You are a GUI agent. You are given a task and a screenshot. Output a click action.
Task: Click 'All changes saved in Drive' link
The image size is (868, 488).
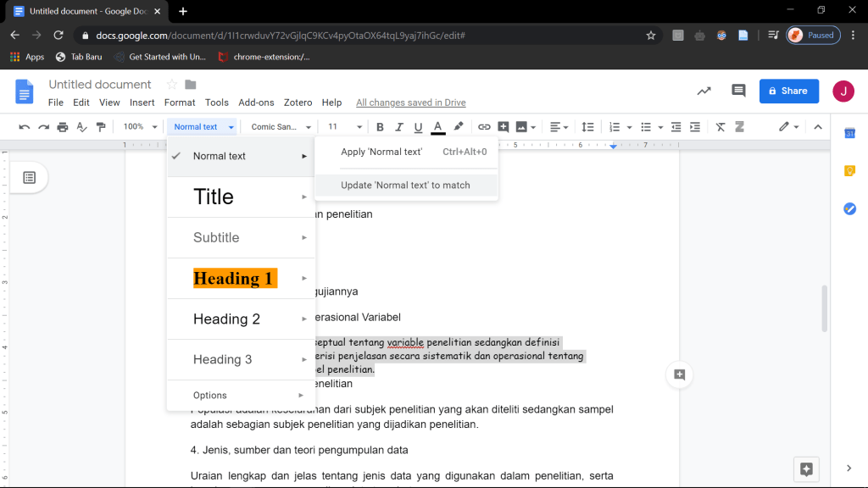point(410,103)
